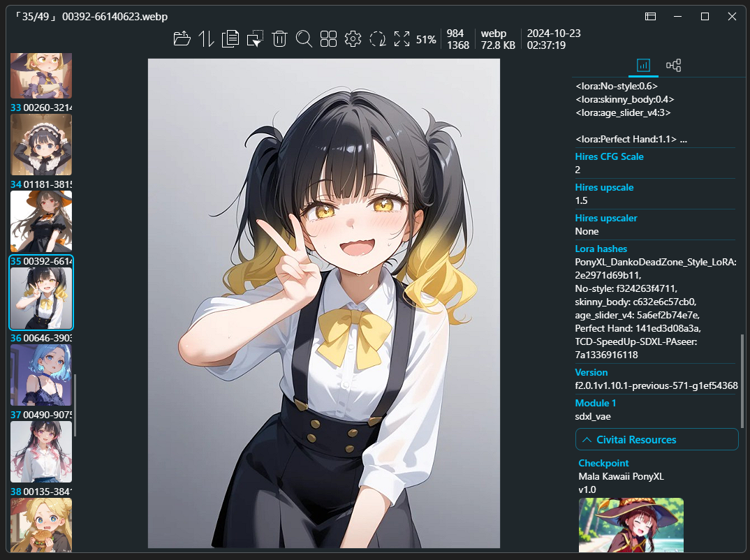This screenshot has width=750, height=560.
Task: Click Mala Kawaii PonyXL text
Action: pyautogui.click(x=621, y=476)
